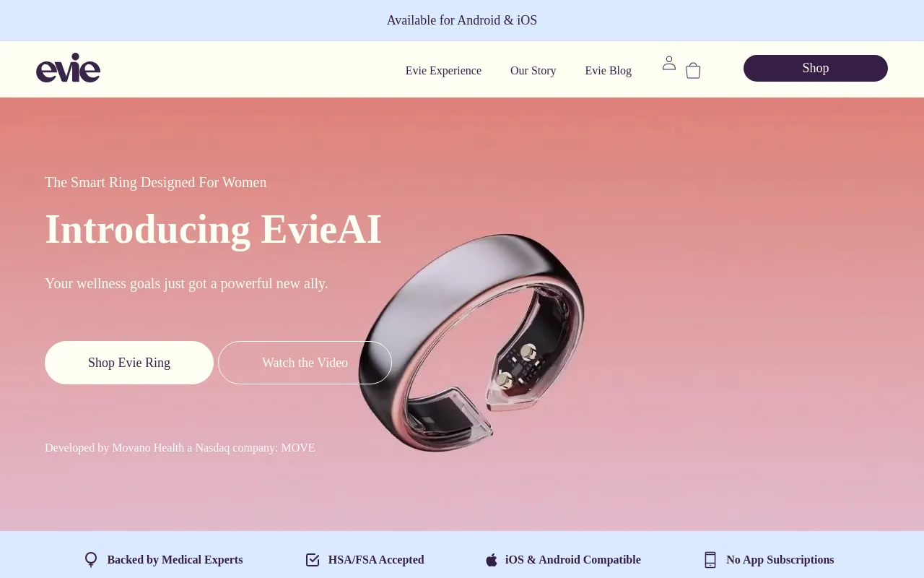Select the Watch the Video button

click(x=305, y=363)
